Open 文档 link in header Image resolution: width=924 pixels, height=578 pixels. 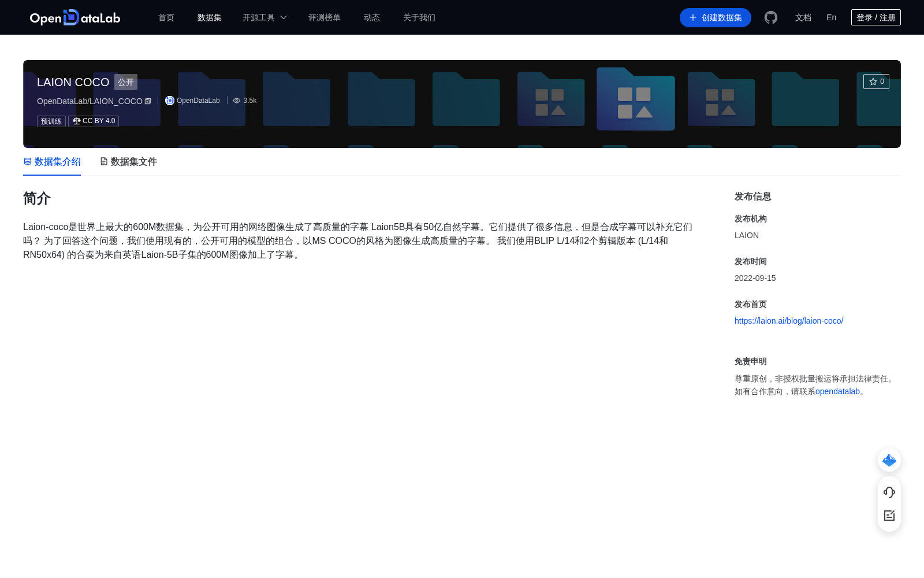[803, 17]
